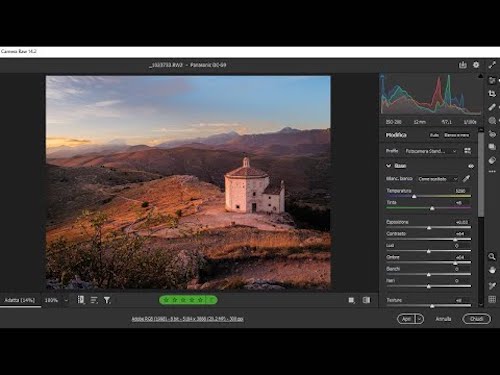Select the Healing brush tool
The image size is (500, 375).
tap(492, 107)
